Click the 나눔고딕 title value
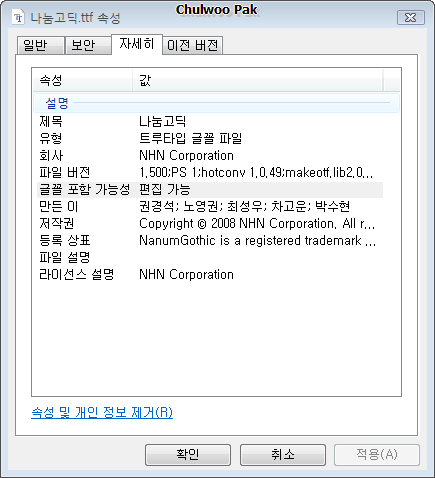Image resolution: width=435 pixels, height=478 pixels. [x=162, y=121]
